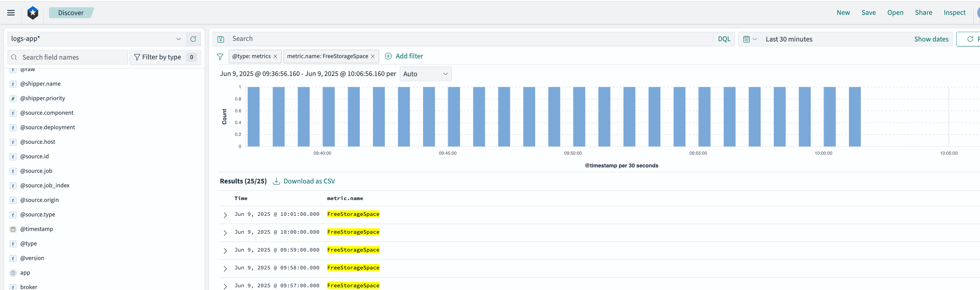
Task: Select the @source.deployment field
Action: click(x=48, y=127)
